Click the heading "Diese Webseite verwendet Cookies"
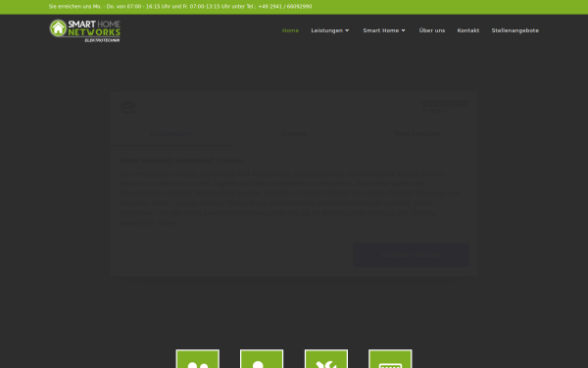588x368 pixels. (x=181, y=160)
